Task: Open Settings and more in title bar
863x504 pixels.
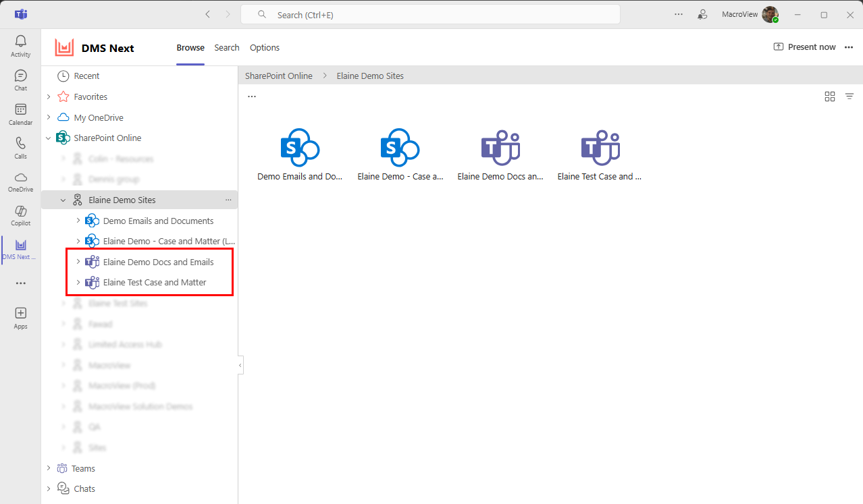Action: (x=679, y=14)
